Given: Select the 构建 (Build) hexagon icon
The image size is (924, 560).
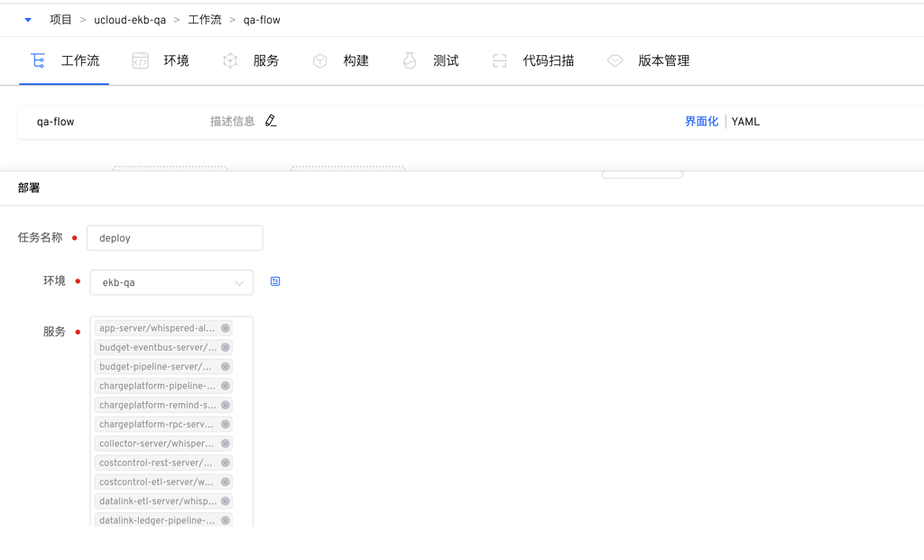Looking at the screenshot, I should [320, 60].
